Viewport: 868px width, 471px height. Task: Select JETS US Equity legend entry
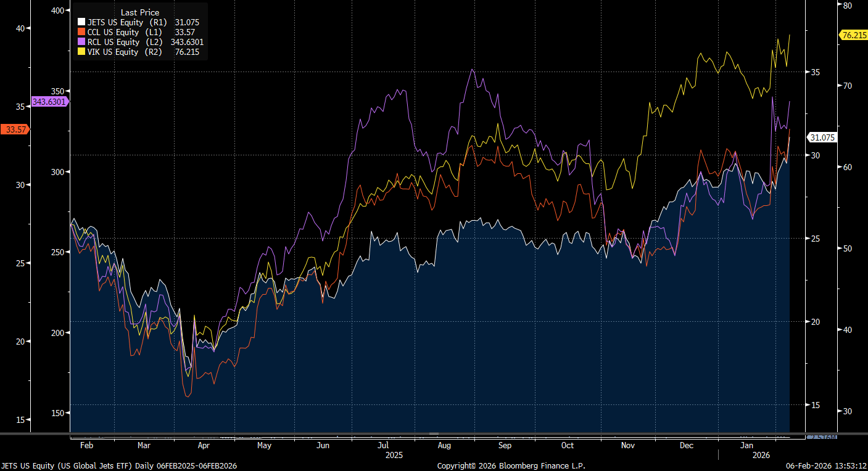[x=115, y=23]
